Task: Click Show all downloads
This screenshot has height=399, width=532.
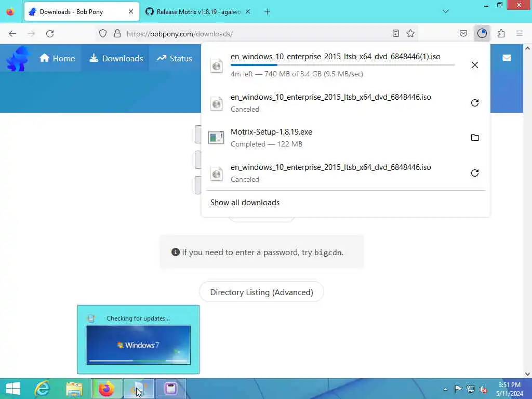Action: pos(245,203)
